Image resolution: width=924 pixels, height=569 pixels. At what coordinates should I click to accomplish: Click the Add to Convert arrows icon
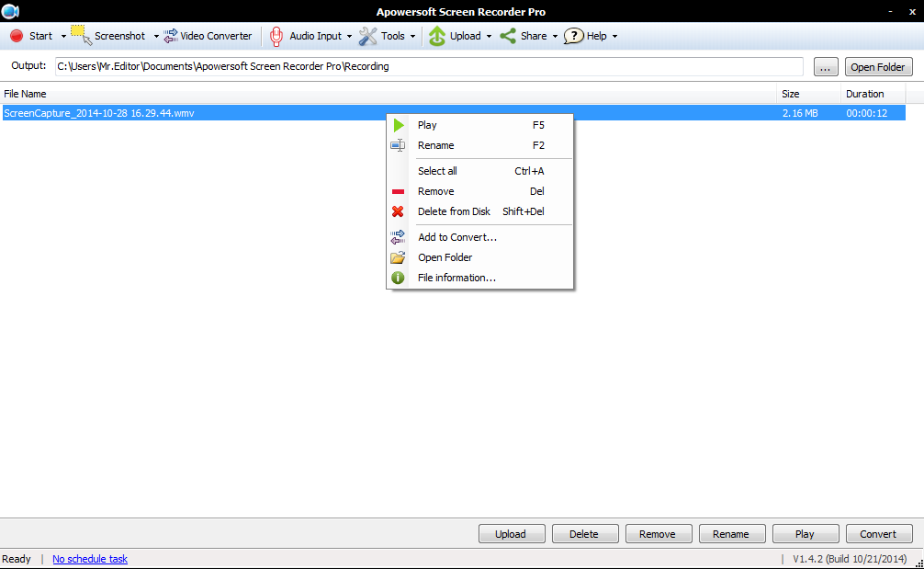tap(398, 237)
